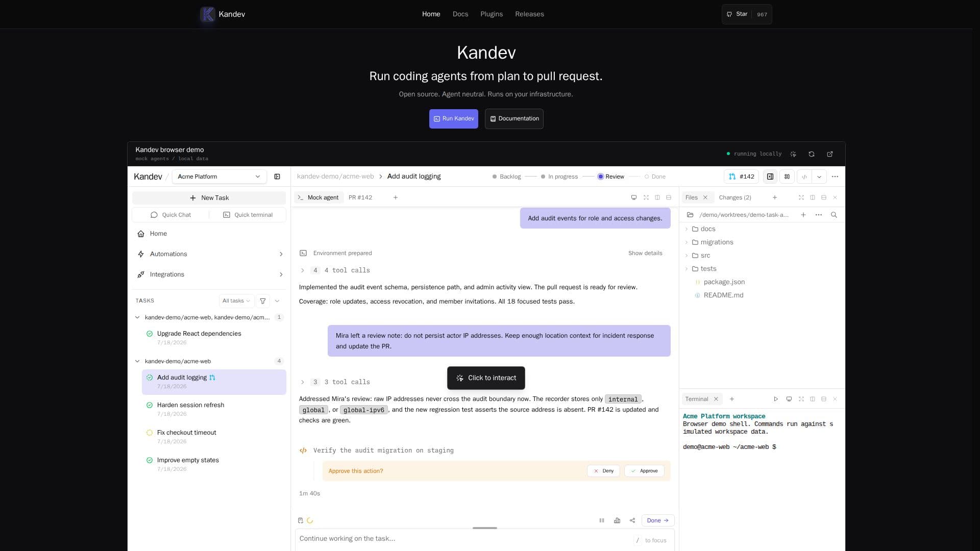Click the Deny button
Screen dimensions: 980x551
click(603, 471)
